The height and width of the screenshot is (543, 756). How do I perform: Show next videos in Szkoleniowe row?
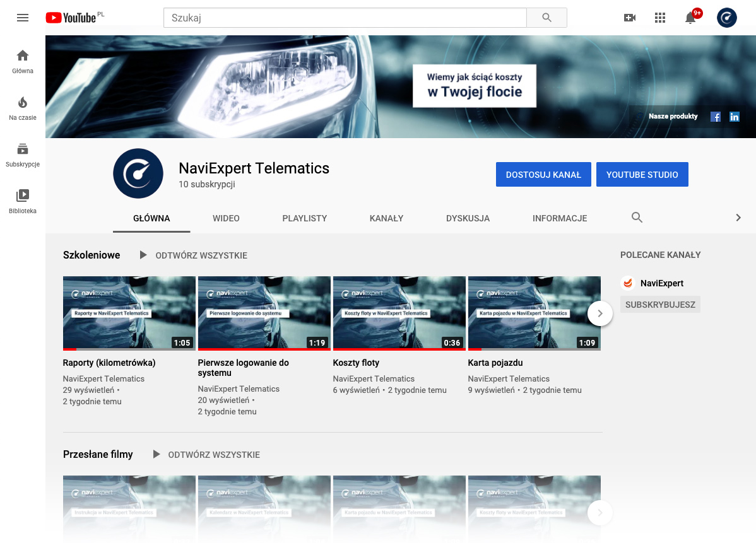(599, 313)
